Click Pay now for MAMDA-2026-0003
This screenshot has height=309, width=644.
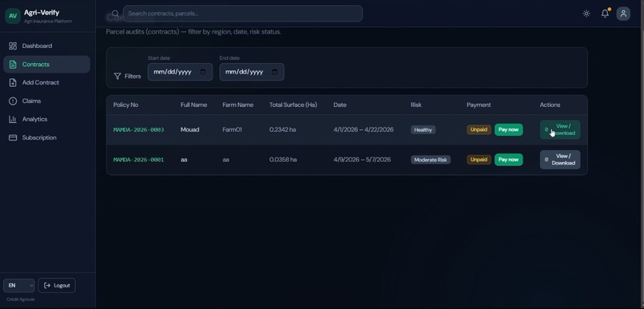pyautogui.click(x=508, y=129)
